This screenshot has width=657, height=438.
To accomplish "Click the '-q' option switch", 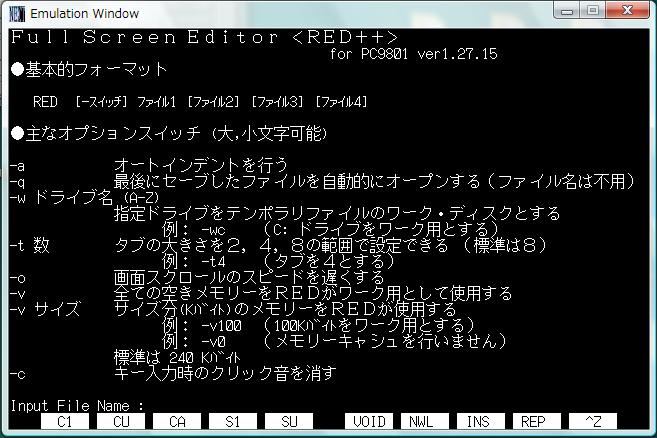I will pyautogui.click(x=17, y=182).
